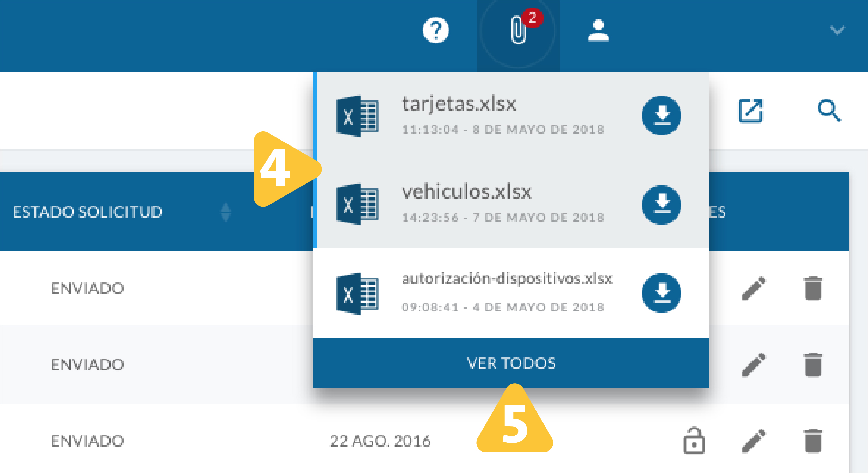Delete the 22 AGO. 2016 row
Screen dimensions: 868x473
813,441
